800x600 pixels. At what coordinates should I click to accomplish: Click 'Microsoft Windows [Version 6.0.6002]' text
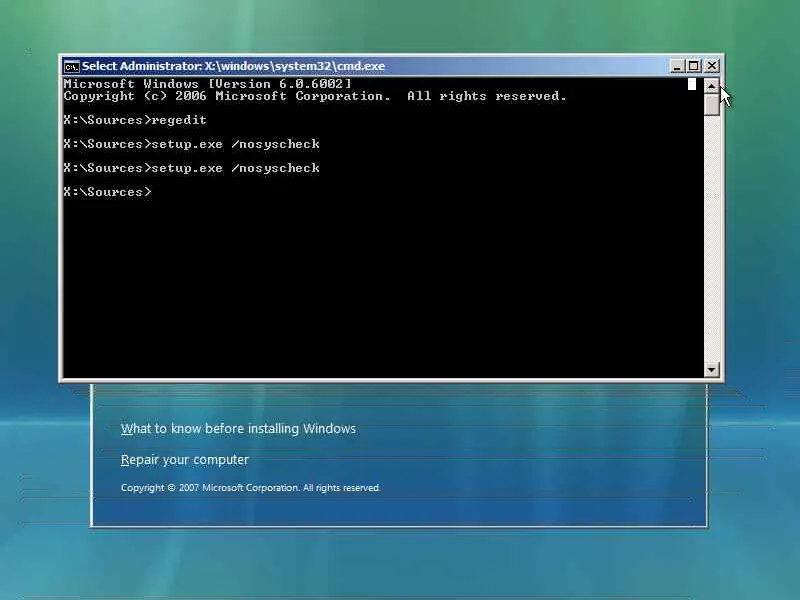[208, 84]
